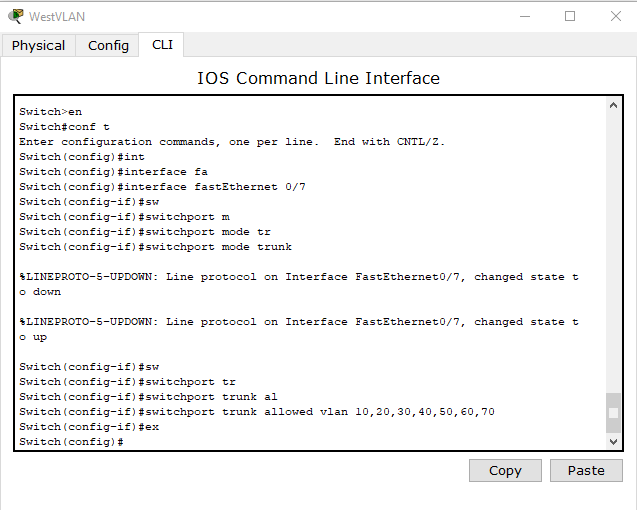Minimize the WestVLAN window
Viewport: 637px width, 510px height.
525,16
